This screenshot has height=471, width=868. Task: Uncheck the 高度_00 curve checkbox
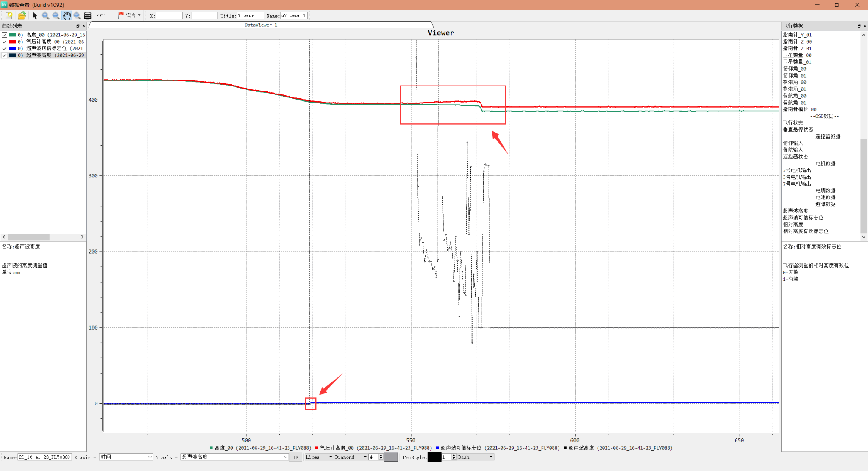click(5, 35)
